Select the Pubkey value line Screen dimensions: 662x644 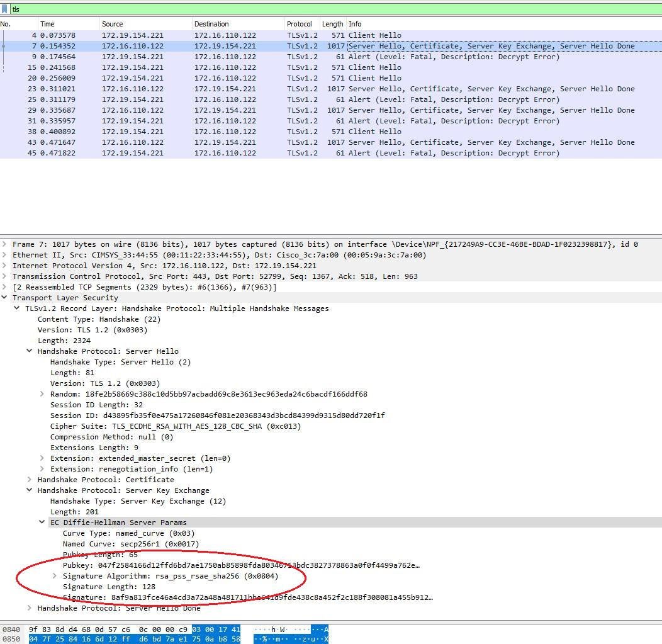coord(242,565)
